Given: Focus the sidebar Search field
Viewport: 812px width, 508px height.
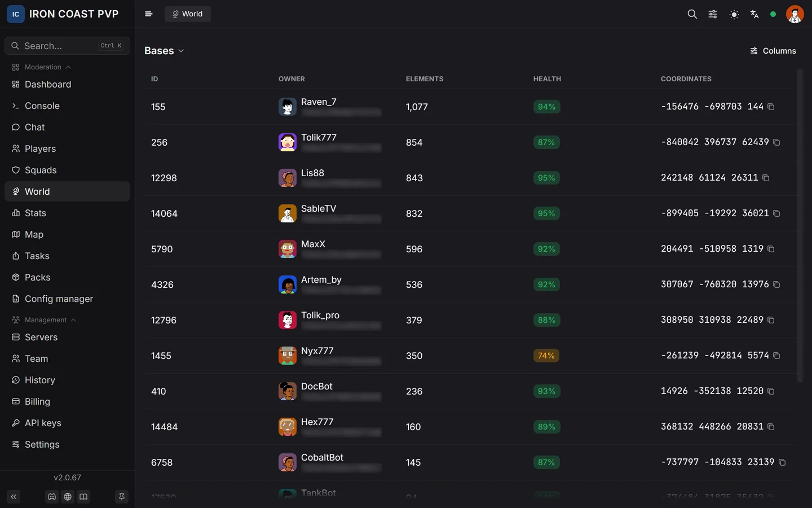Looking at the screenshot, I should click(x=67, y=46).
